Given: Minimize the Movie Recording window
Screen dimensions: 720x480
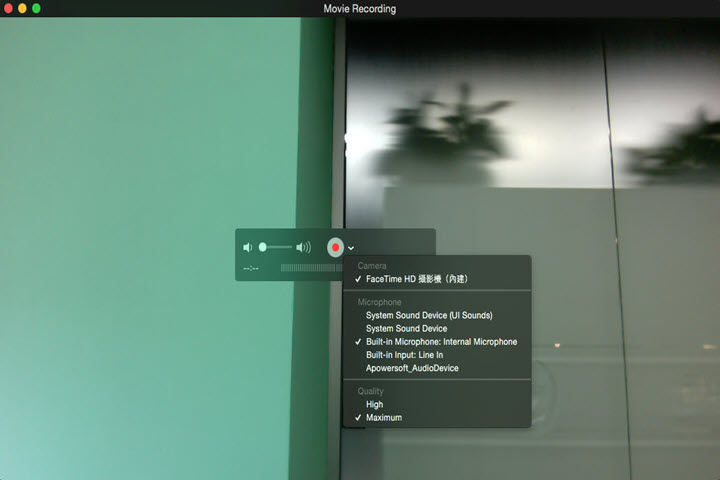Looking at the screenshot, I should click(22, 8).
